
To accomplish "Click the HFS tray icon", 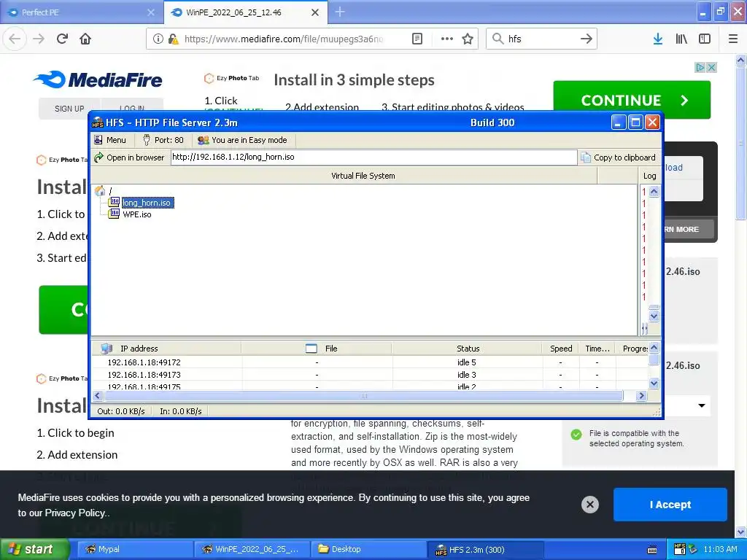I will pyautogui.click(x=680, y=549).
